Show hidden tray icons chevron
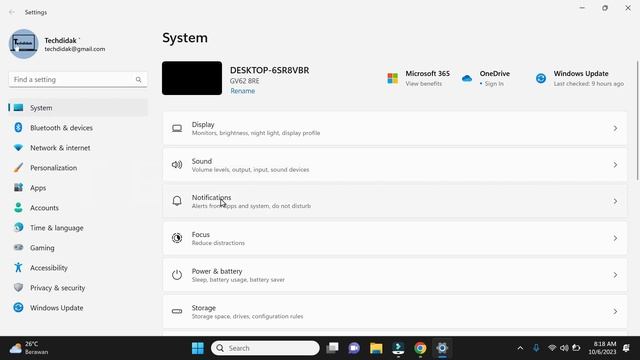Viewport: 640px width, 360px height. tap(520, 348)
